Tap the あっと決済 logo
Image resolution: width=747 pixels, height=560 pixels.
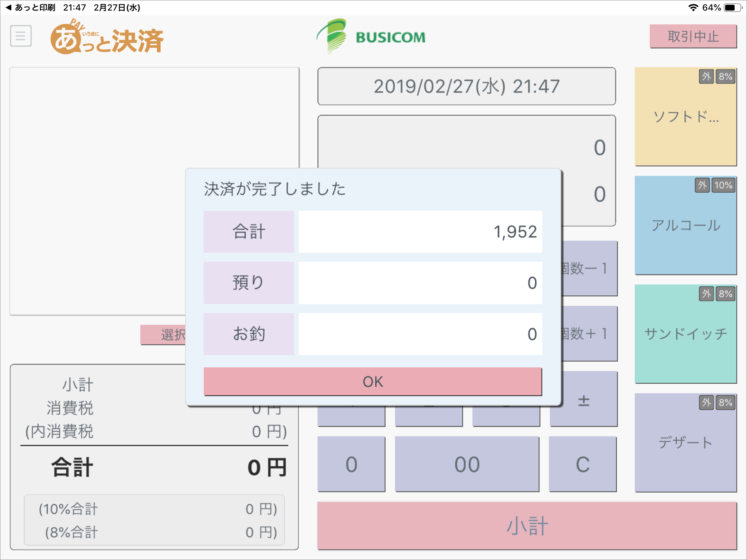[107, 38]
